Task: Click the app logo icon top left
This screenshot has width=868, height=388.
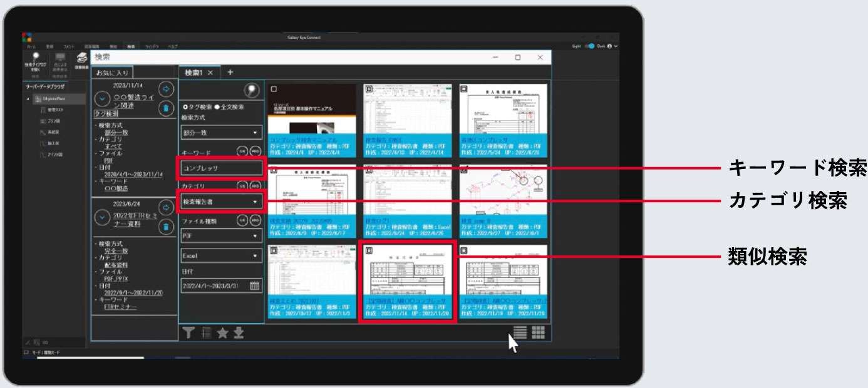Action: point(26,37)
